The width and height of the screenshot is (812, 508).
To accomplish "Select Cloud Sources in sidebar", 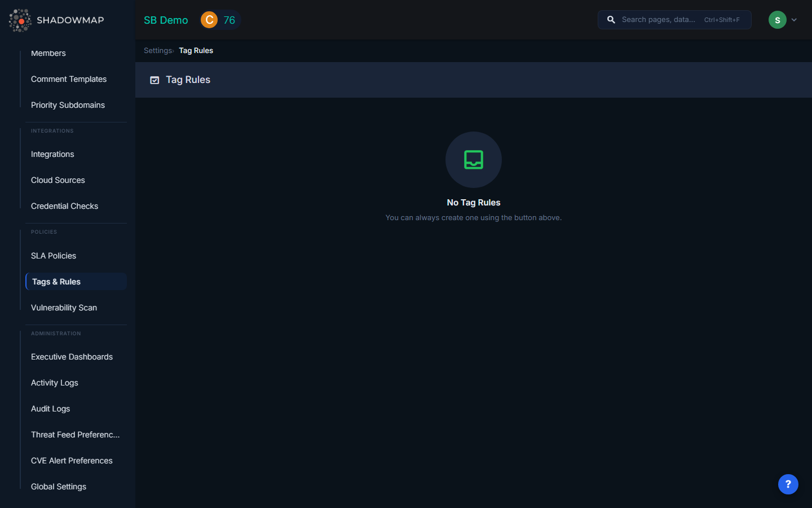I will (x=58, y=180).
